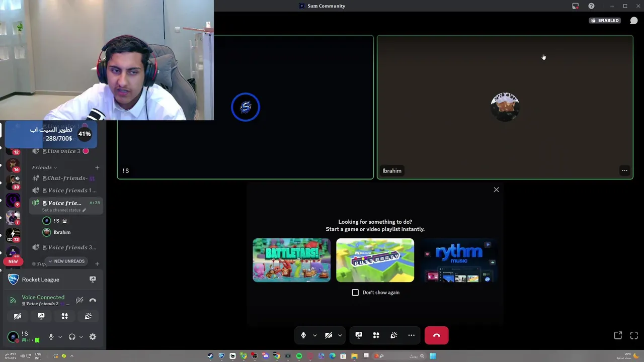Mute microphone in call control bar
644x362 pixels.
[x=303, y=335]
